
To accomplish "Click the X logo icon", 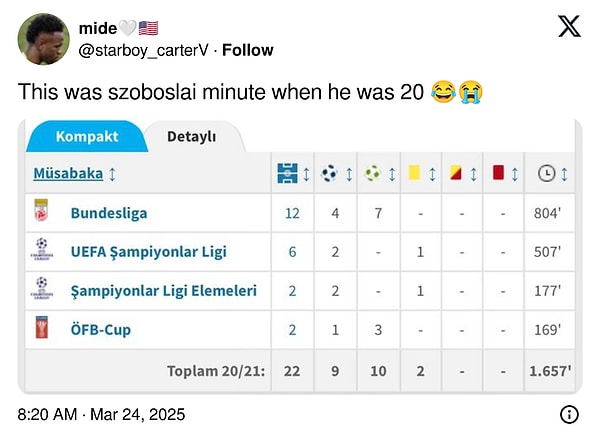I will [x=569, y=26].
